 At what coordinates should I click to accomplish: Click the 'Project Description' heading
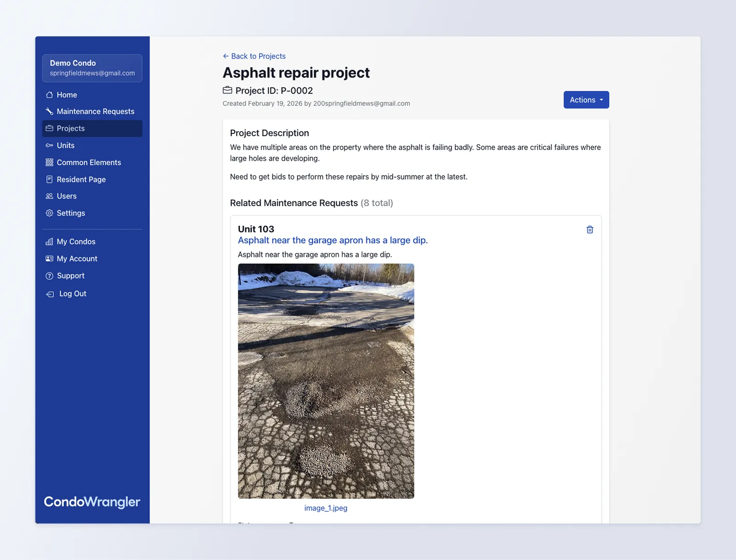(270, 133)
